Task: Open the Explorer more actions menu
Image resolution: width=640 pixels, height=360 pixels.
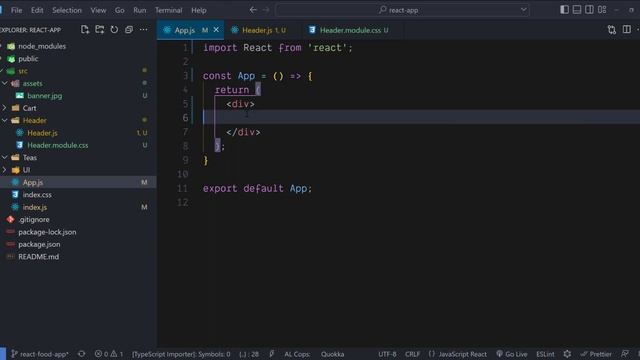Action: click(x=144, y=30)
